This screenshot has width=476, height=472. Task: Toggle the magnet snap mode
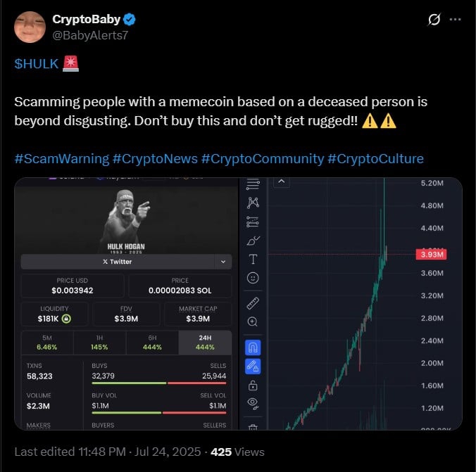pos(253,347)
